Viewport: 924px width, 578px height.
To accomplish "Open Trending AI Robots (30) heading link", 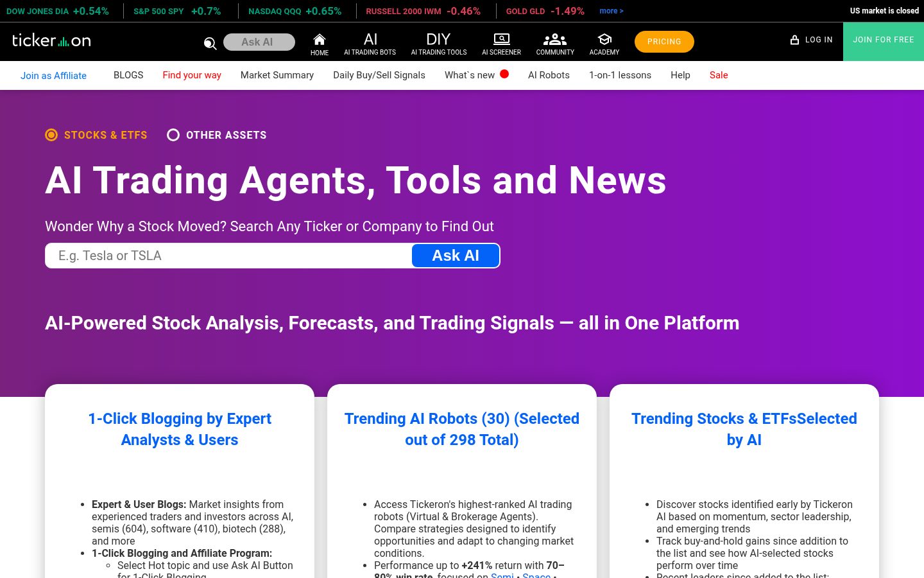I will pyautogui.click(x=462, y=429).
